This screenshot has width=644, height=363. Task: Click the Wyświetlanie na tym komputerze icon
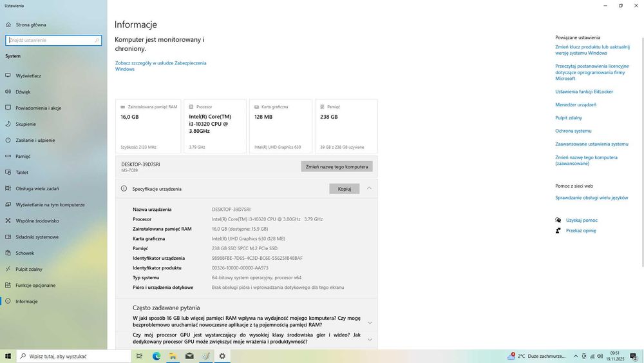point(8,204)
